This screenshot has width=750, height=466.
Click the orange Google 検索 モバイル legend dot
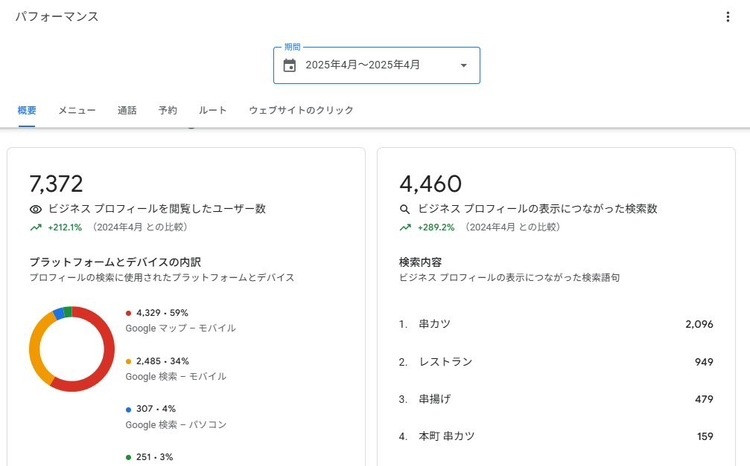click(129, 361)
